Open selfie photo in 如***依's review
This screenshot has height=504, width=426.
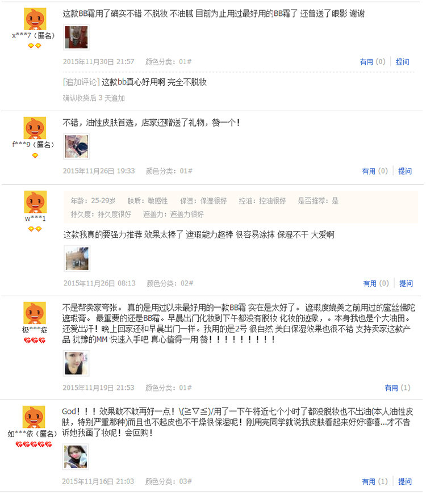(x=76, y=457)
